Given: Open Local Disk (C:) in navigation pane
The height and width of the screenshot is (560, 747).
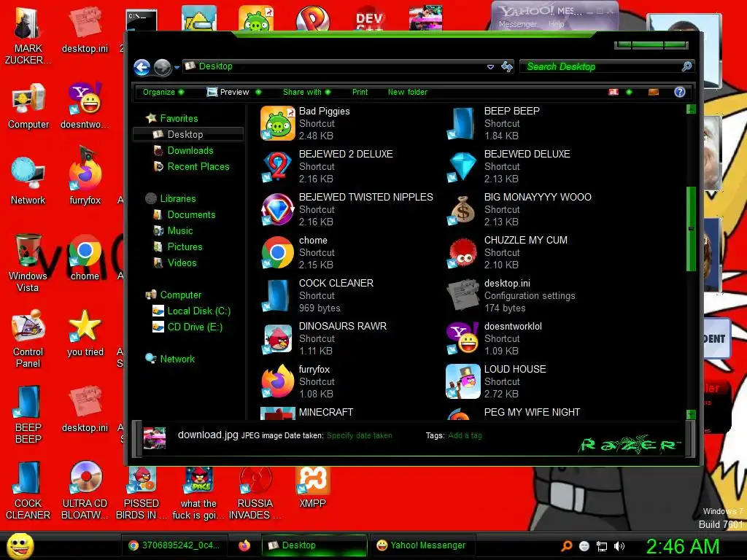Looking at the screenshot, I should click(x=198, y=311).
